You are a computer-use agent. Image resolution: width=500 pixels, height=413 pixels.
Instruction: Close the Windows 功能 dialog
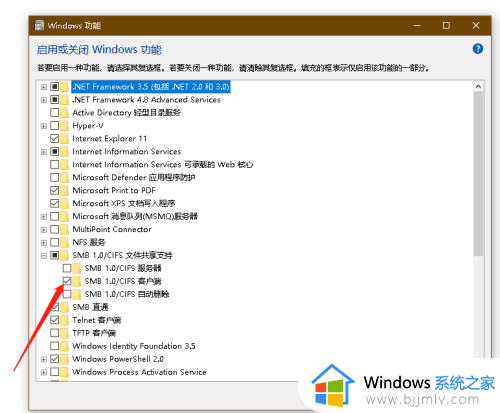(476, 26)
